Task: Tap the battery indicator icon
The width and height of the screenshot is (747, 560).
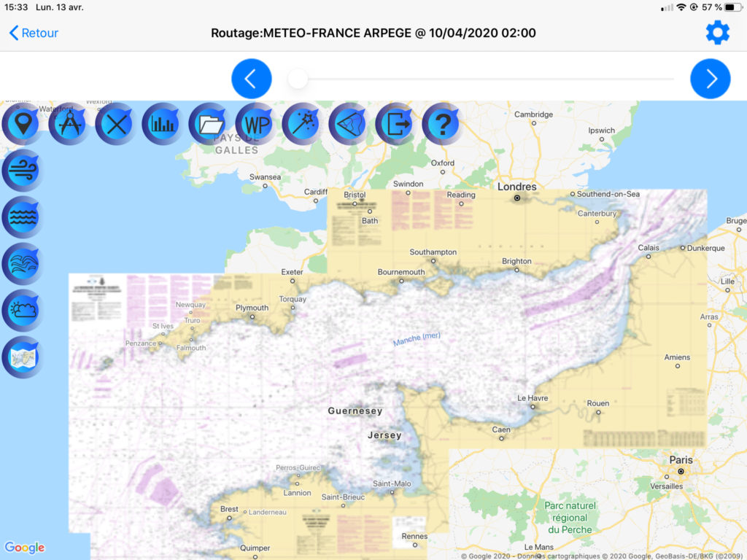Action: click(x=732, y=7)
